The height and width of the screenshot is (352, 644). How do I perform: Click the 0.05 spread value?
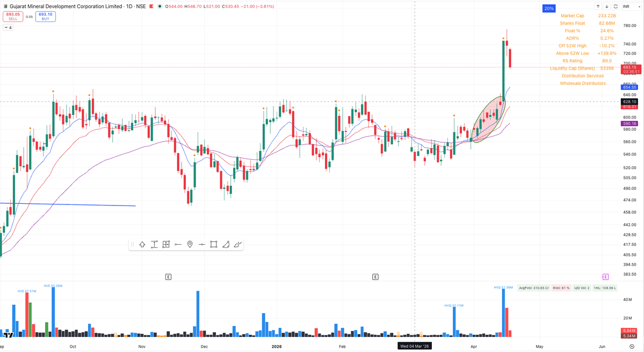29,17
